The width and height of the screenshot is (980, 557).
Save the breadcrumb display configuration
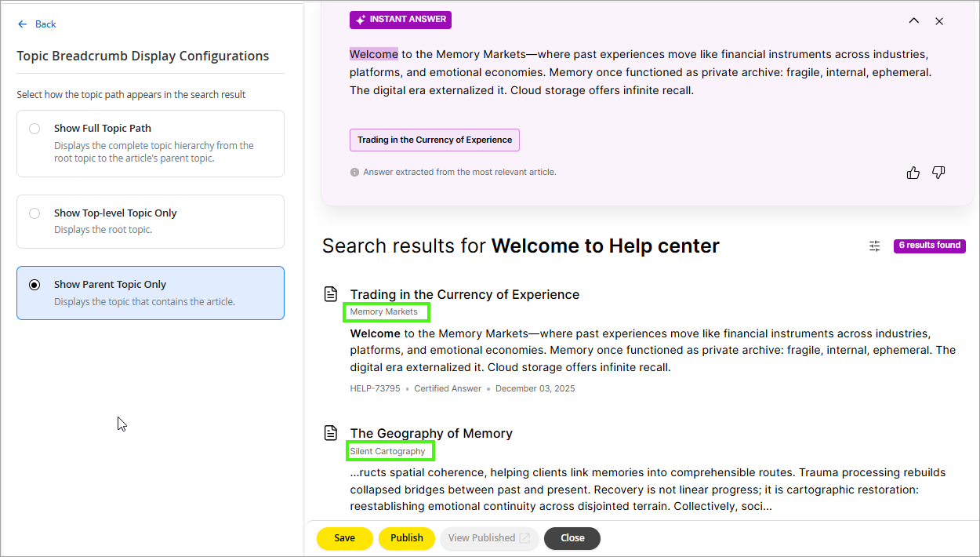coord(344,538)
